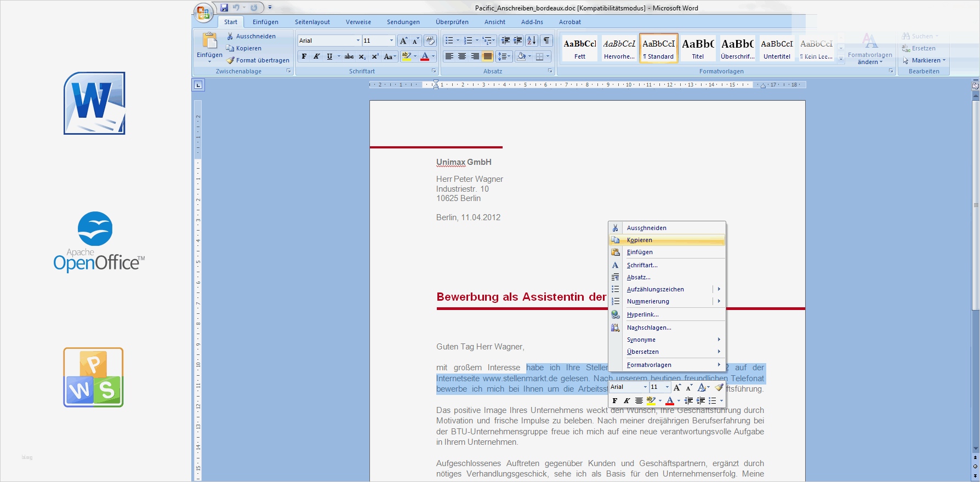Select the Titel style thumbnail in Formatvorlagen
The image size is (980, 482).
698,48
